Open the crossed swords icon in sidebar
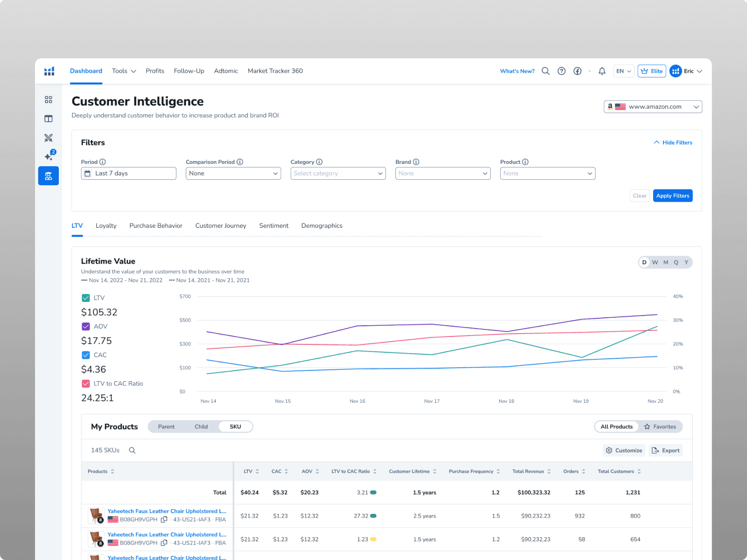747x560 pixels. pyautogui.click(x=49, y=138)
